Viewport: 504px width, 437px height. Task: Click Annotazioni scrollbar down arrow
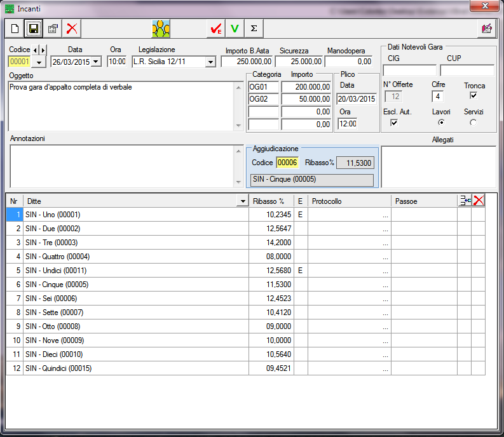pyautogui.click(x=238, y=182)
